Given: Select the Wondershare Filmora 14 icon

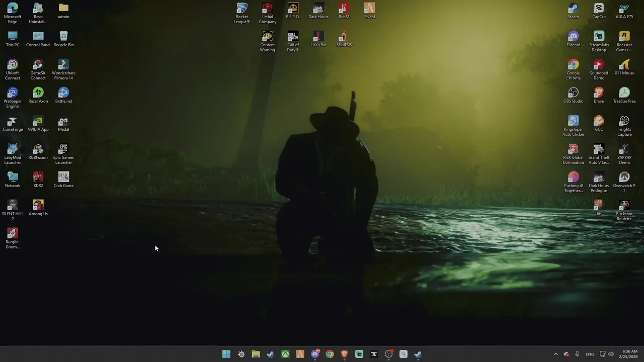Looking at the screenshot, I should [63, 69].
